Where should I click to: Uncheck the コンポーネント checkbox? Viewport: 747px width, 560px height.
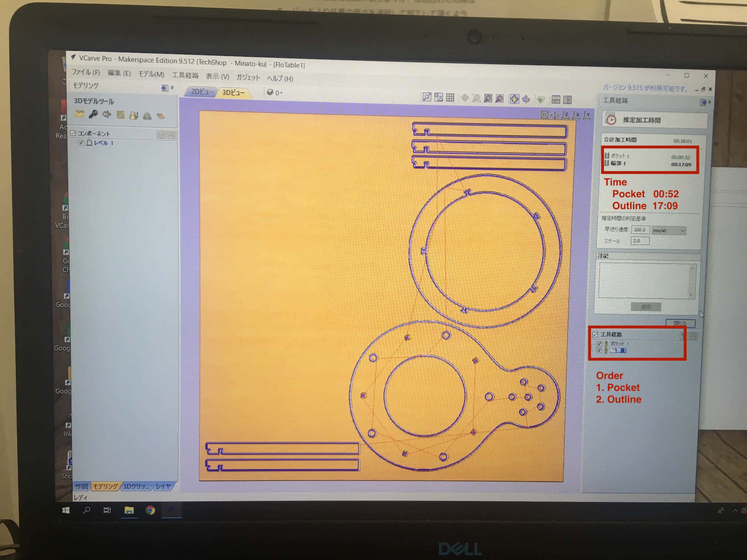coord(73,133)
